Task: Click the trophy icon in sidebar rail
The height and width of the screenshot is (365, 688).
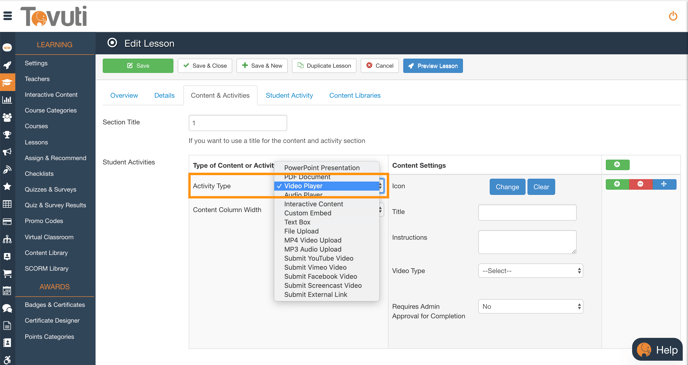Action: [x=7, y=135]
